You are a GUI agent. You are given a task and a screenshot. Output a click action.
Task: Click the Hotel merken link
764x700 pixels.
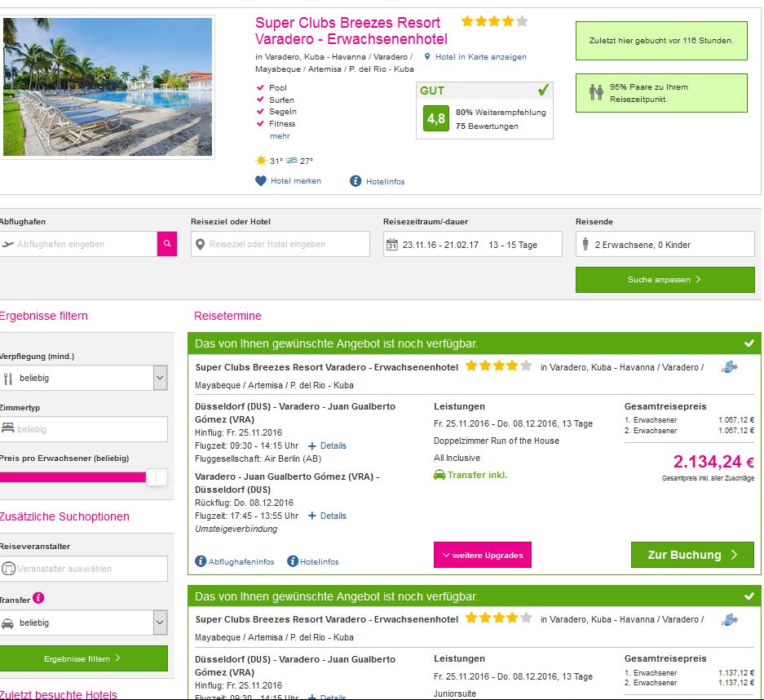[x=296, y=181]
